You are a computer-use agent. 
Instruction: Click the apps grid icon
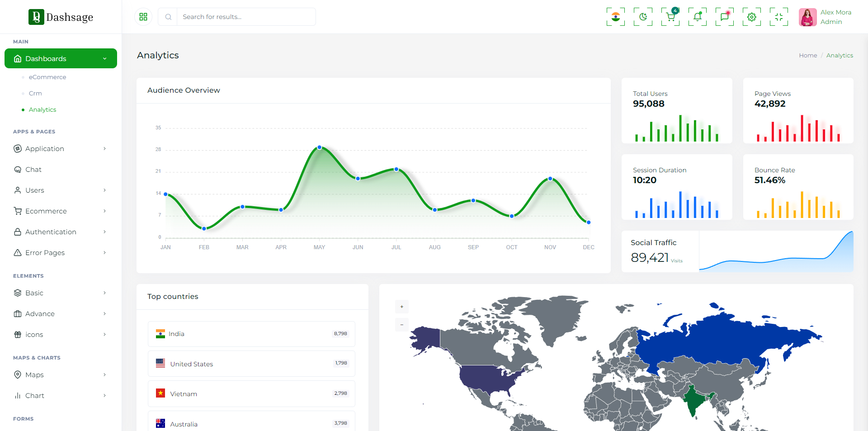[x=143, y=17]
